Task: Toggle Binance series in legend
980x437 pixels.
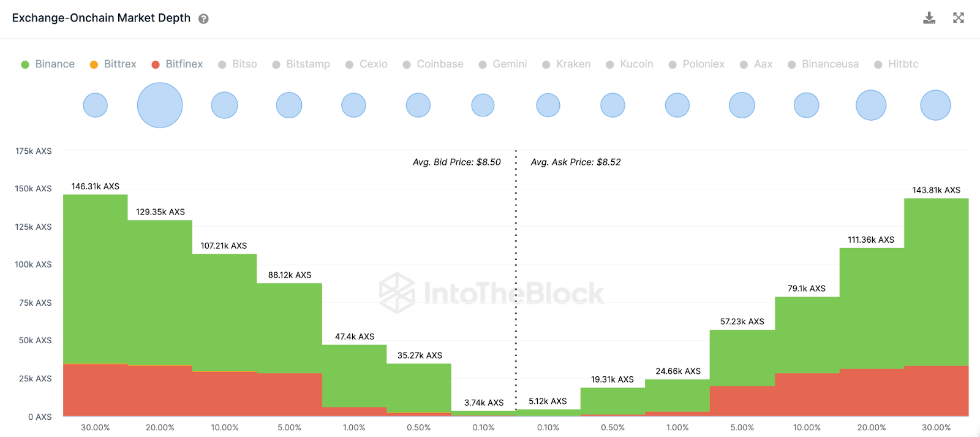Action: [x=48, y=64]
